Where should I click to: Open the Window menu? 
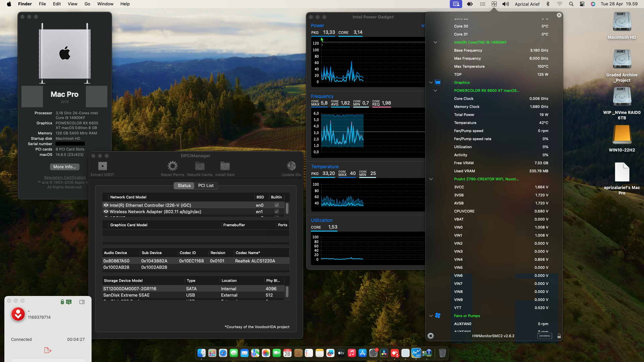[105, 4]
